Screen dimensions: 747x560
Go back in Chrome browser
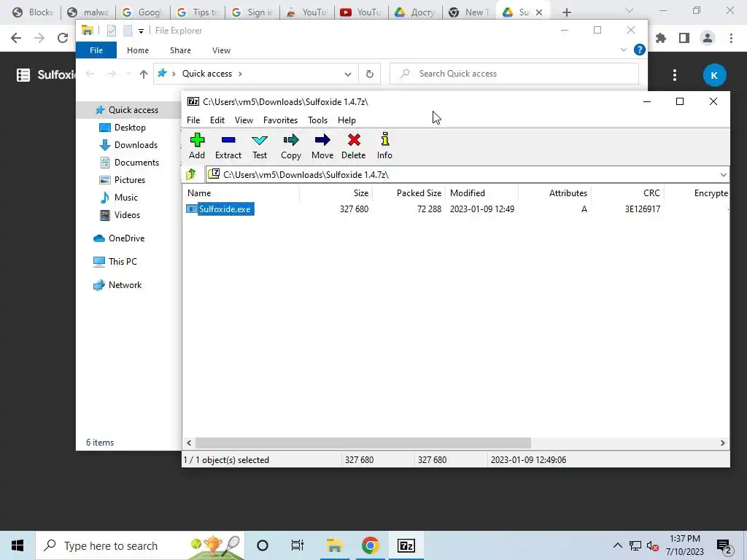[x=16, y=38]
